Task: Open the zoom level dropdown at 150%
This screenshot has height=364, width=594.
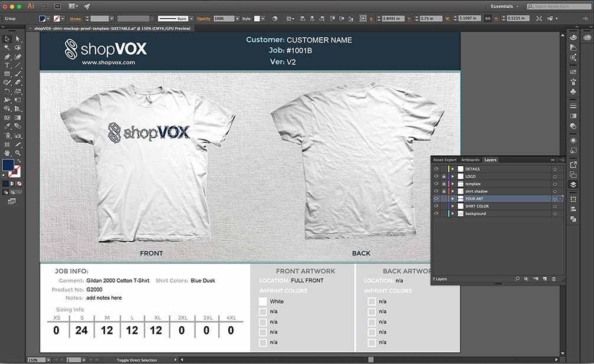Action: tap(48, 360)
